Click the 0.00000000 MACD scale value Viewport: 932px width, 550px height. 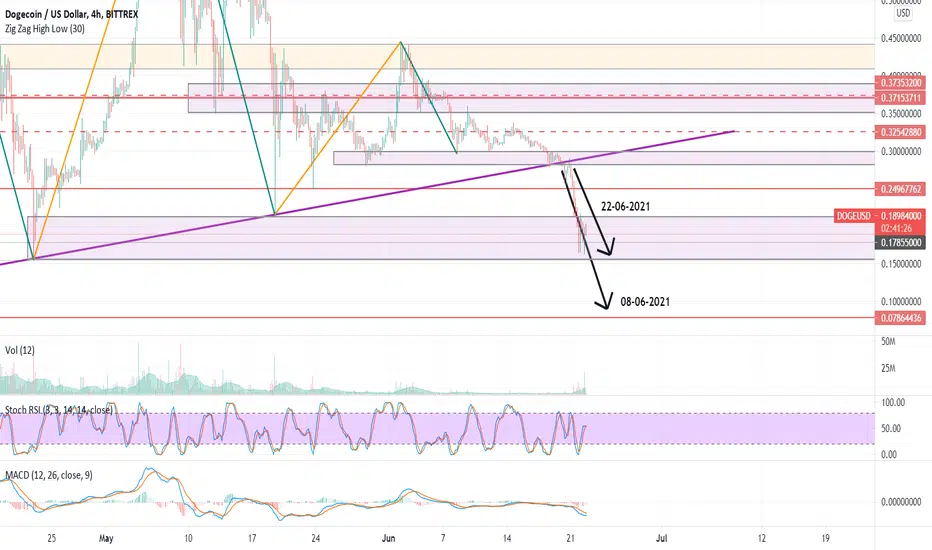901,502
